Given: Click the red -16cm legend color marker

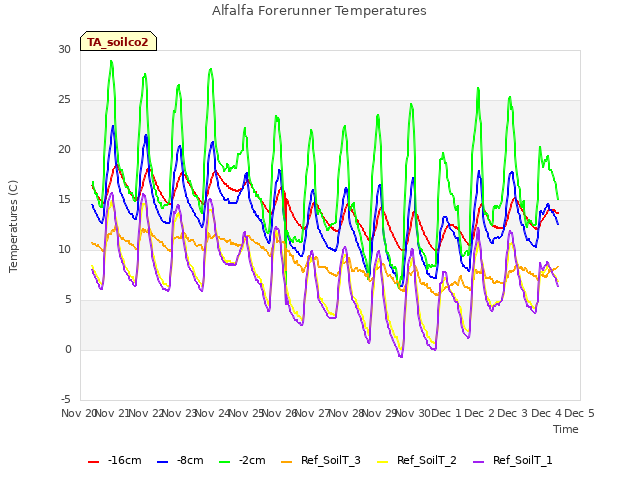Looking at the screenshot, I should (93, 462).
